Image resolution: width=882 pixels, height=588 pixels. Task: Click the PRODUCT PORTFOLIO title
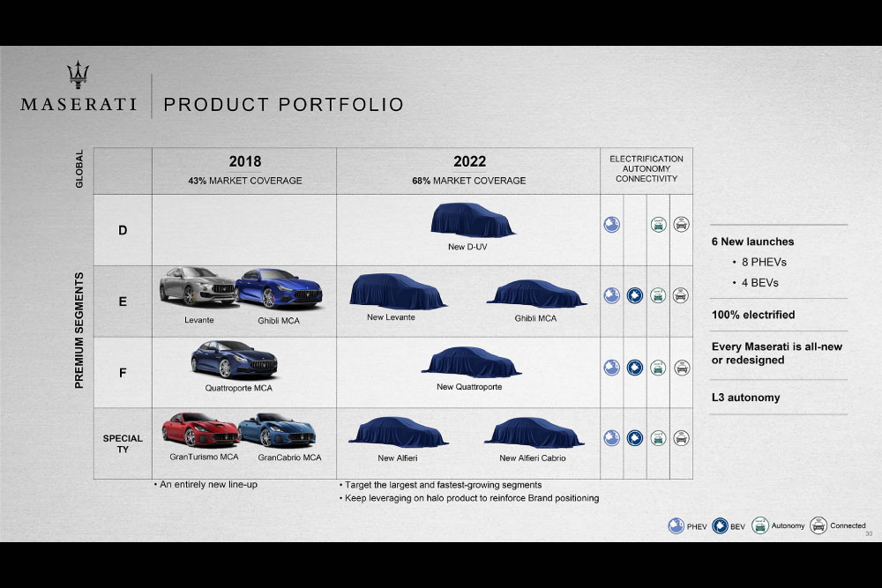[x=283, y=105]
